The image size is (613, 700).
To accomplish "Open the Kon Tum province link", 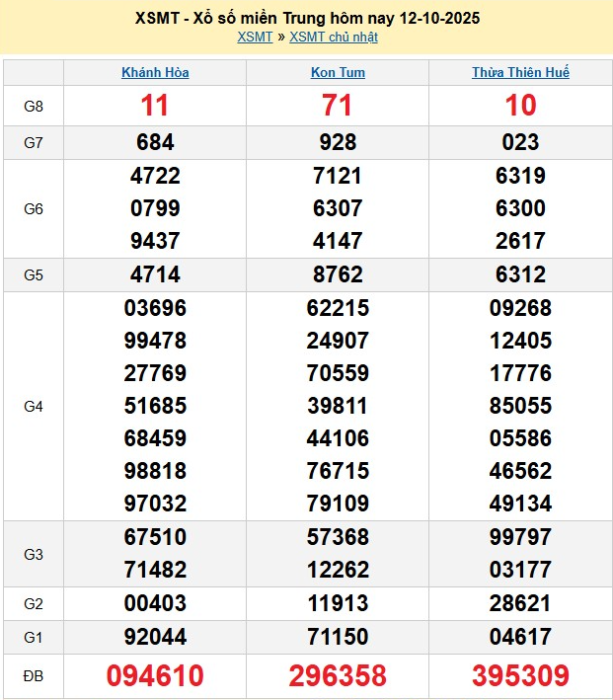I will click(338, 72).
